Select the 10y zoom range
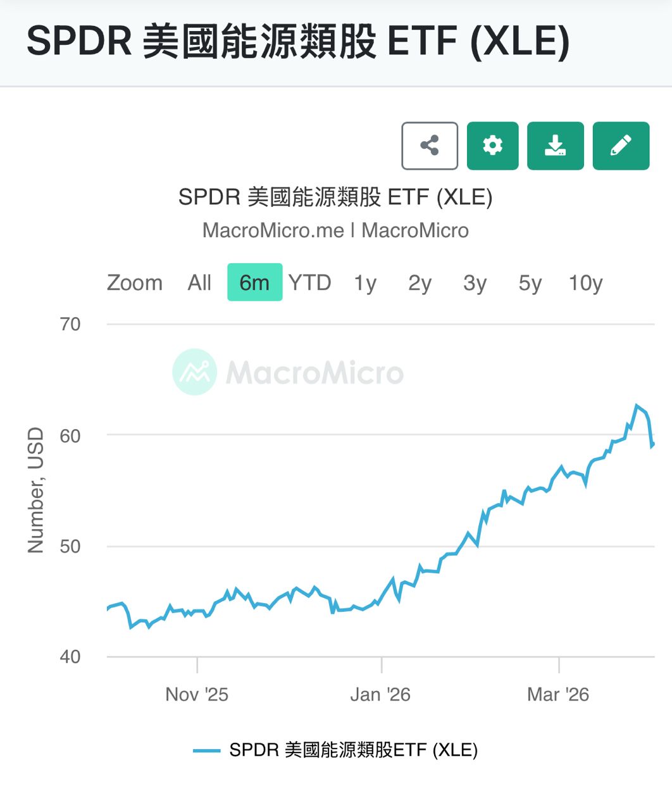The image size is (672, 810). (x=585, y=282)
